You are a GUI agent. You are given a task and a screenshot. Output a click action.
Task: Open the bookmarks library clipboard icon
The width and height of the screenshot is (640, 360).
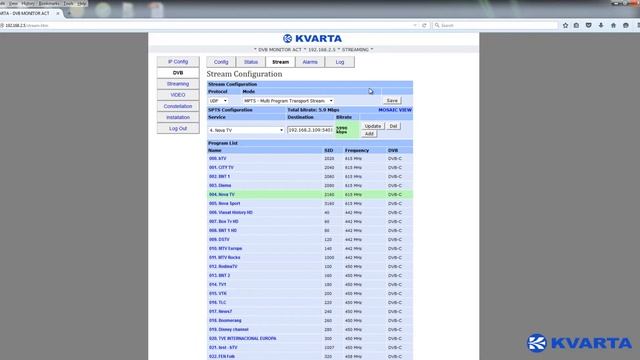[x=576, y=25]
